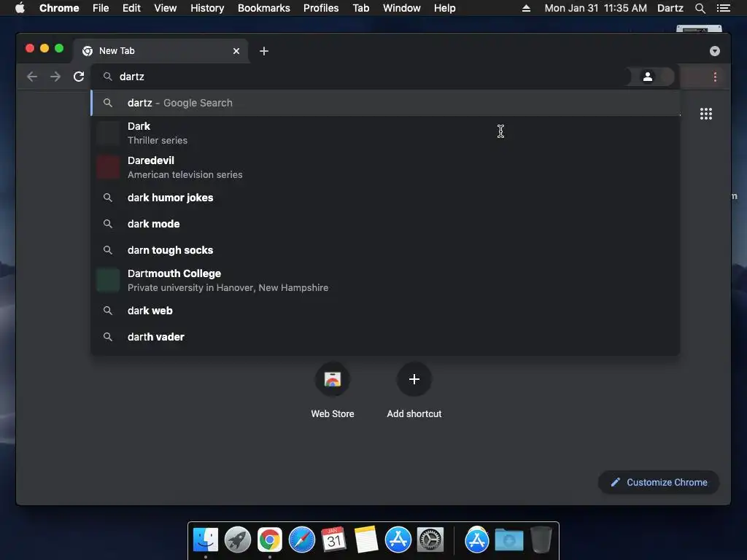Close the New Tab tab
The height and width of the screenshot is (560, 747).
tap(236, 51)
